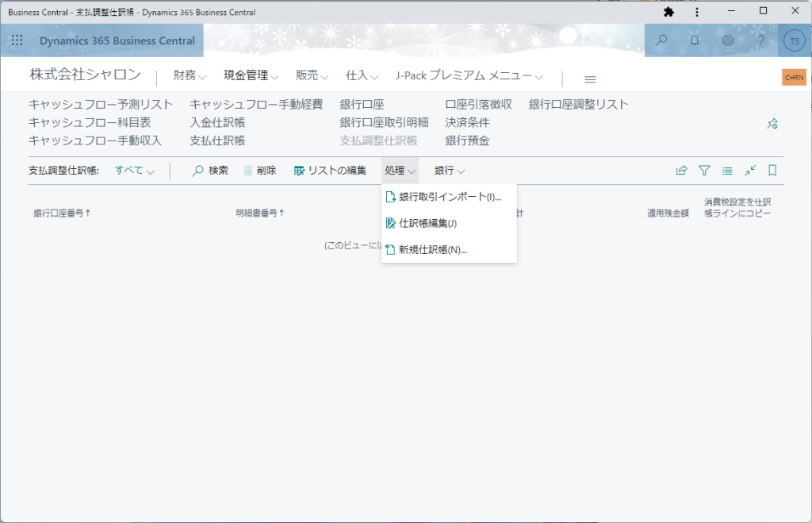
Task: Open the window's three-dot menu
Action: click(x=697, y=12)
